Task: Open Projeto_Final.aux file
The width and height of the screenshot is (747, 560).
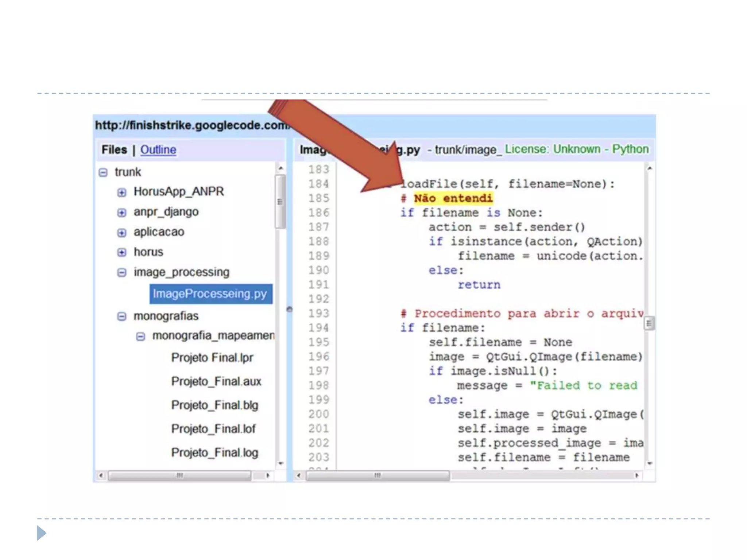Action: (x=216, y=381)
